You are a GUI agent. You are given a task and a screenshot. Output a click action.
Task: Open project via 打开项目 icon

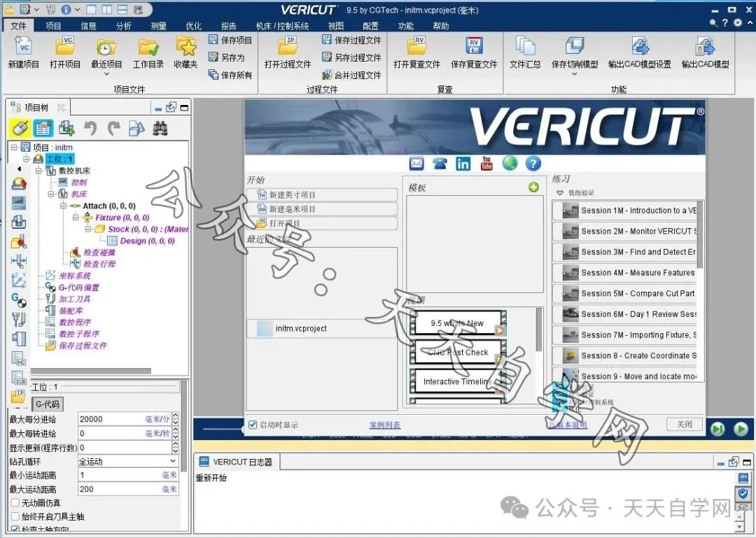(65, 46)
